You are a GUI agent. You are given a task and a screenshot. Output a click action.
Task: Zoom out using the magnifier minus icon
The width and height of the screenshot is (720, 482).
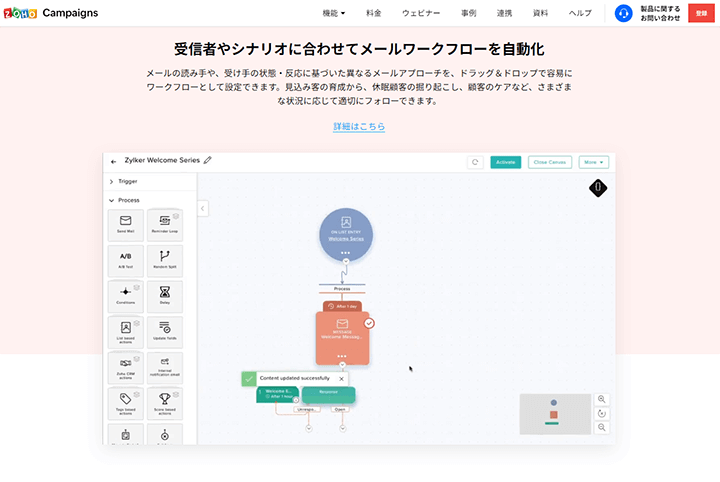(x=602, y=427)
